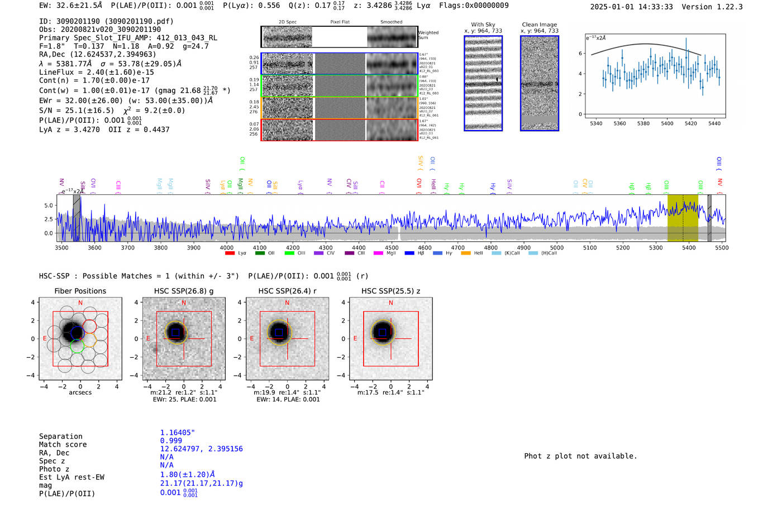Open the HSC SSP(26.4) r image

click(x=288, y=339)
